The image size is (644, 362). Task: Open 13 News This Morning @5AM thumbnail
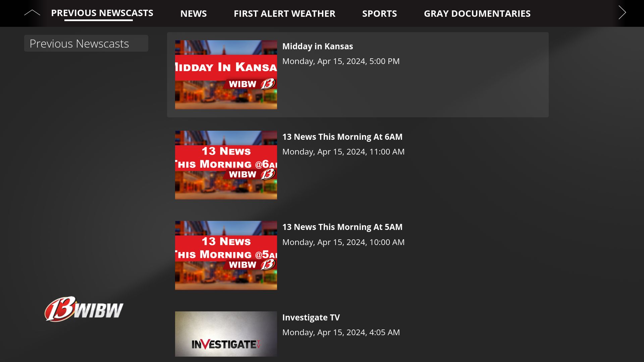coord(226,255)
